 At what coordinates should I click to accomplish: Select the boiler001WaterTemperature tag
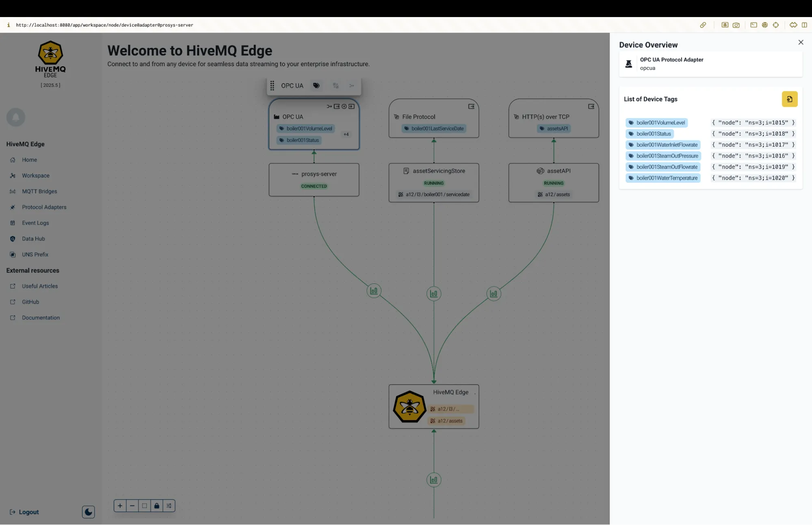(663, 178)
